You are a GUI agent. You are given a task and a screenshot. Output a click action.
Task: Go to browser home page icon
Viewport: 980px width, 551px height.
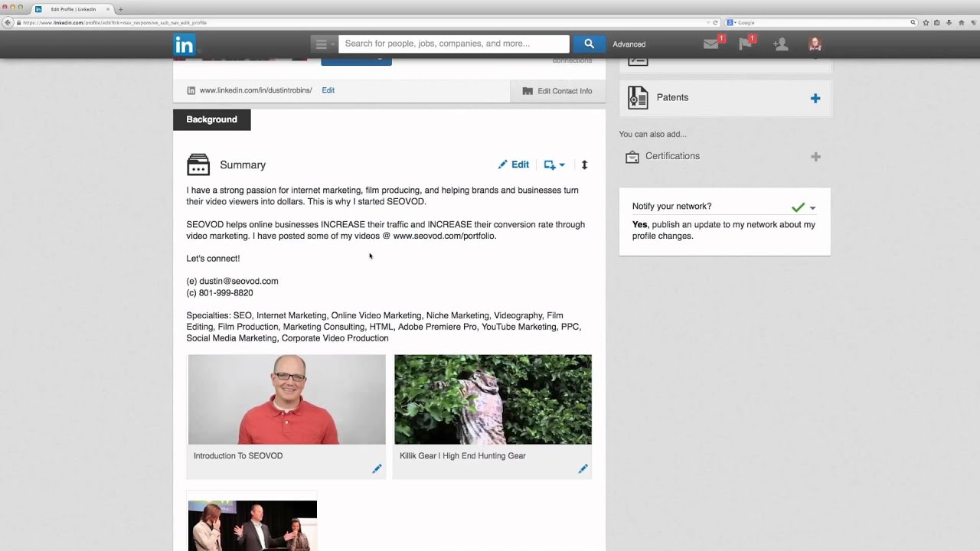point(962,23)
